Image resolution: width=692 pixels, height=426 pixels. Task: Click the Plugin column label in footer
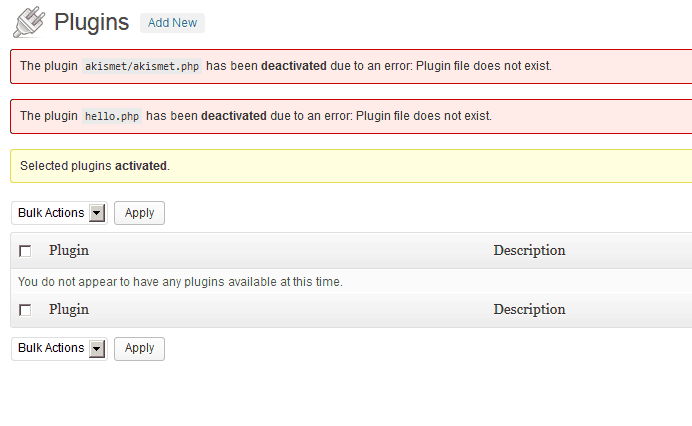tap(69, 309)
